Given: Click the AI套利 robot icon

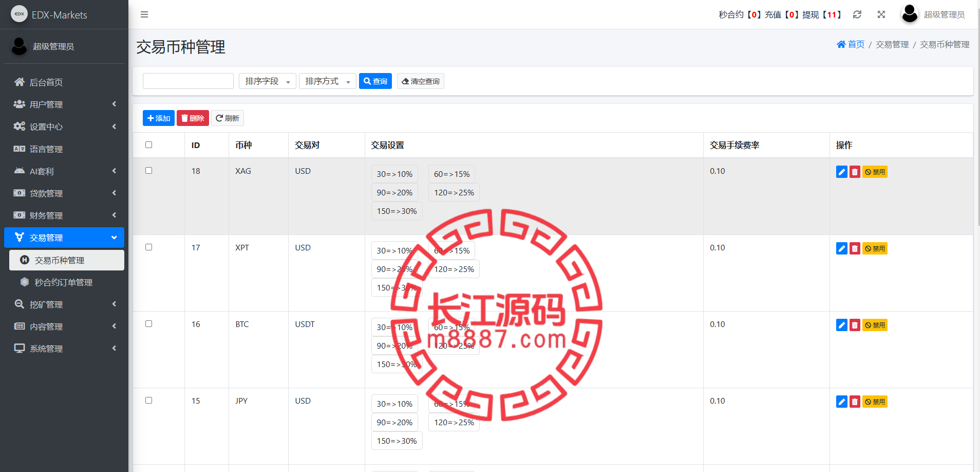Looking at the screenshot, I should pos(20,171).
